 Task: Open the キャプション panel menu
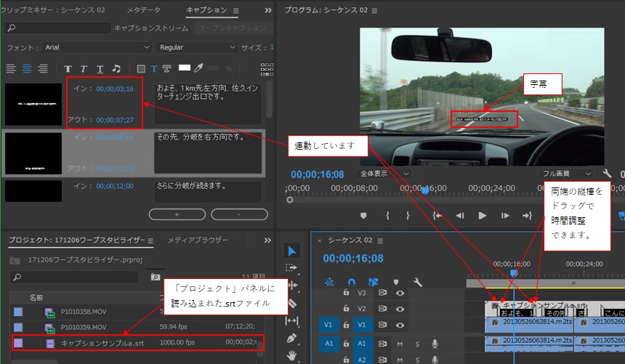click(x=236, y=11)
